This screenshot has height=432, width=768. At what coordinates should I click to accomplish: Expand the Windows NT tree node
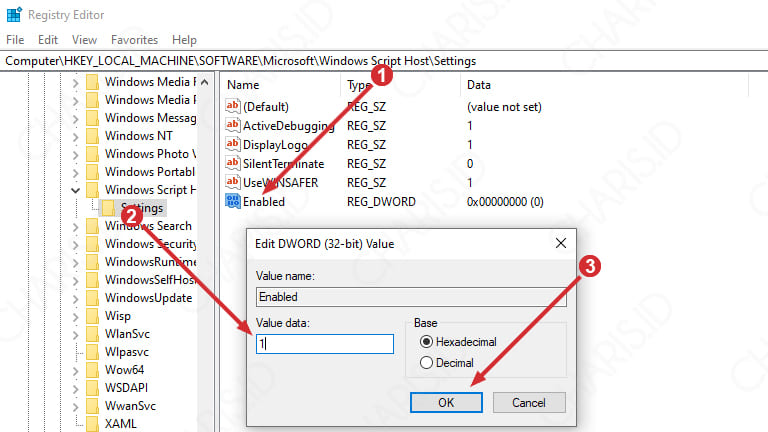coord(75,136)
